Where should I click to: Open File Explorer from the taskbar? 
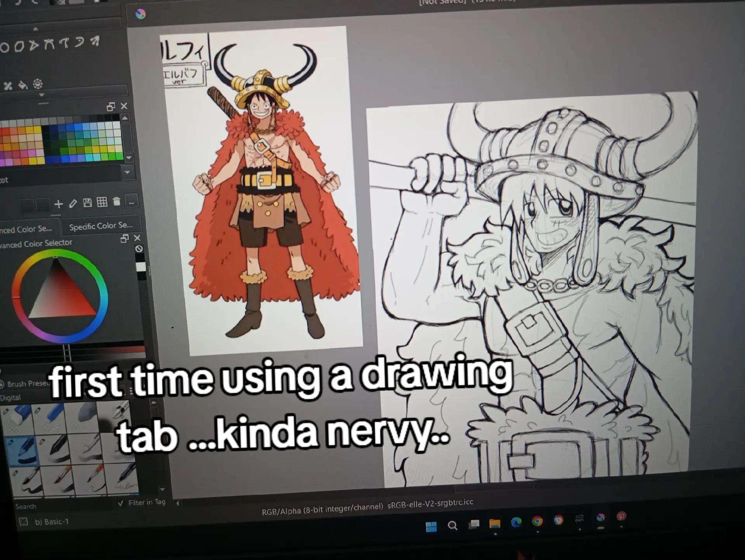[495, 524]
